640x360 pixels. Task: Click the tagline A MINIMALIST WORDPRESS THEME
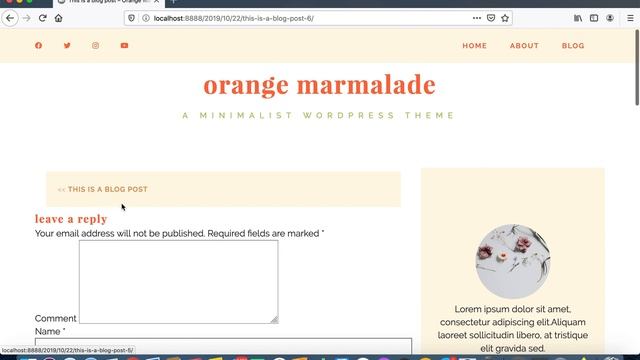(x=318, y=116)
